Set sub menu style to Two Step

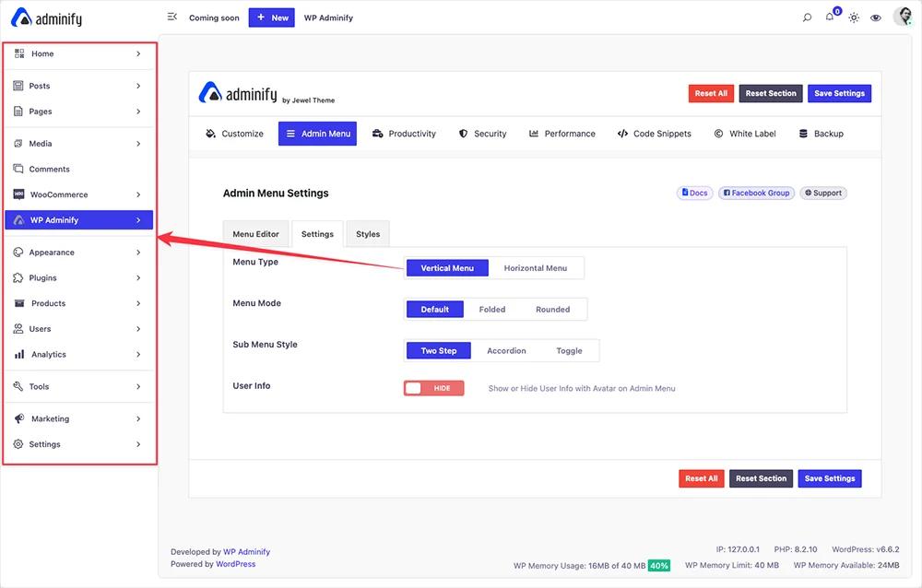tap(439, 350)
